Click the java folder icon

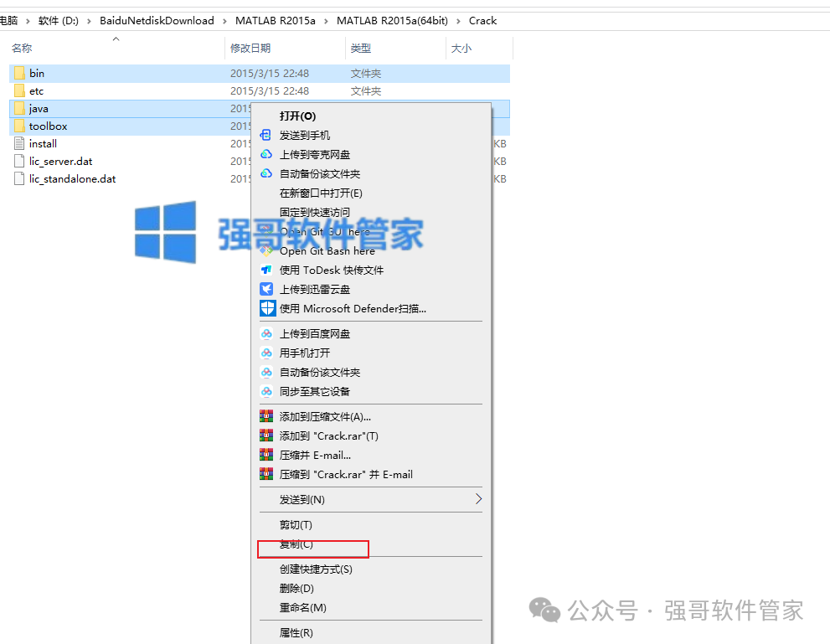click(19, 109)
